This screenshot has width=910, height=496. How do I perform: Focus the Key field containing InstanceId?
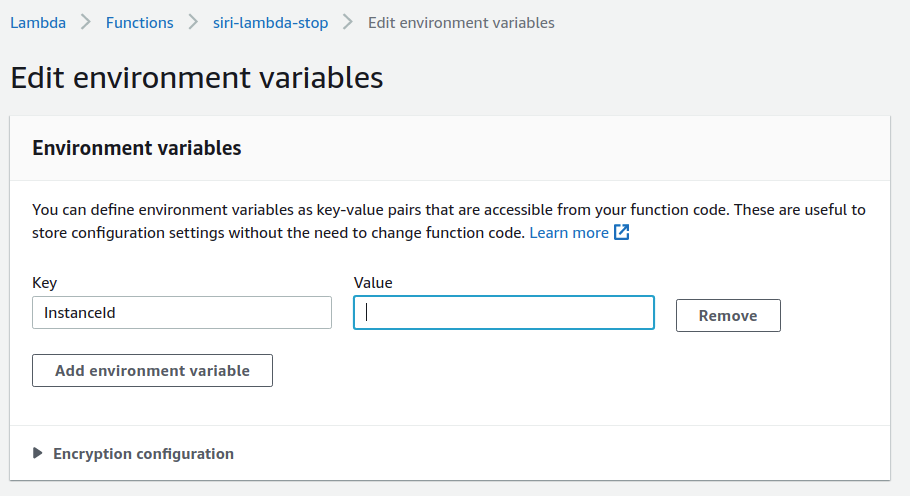(182, 313)
